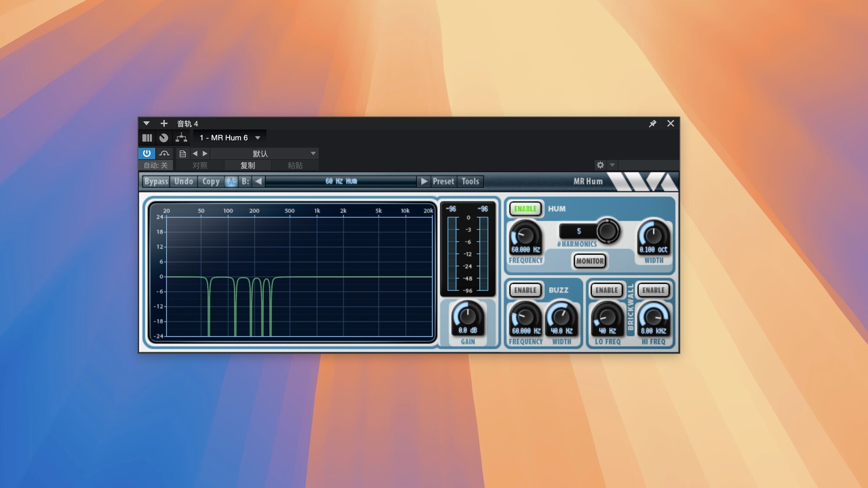Load previous plugin preset left arrow
The width and height of the screenshot is (868, 488).
(x=258, y=181)
